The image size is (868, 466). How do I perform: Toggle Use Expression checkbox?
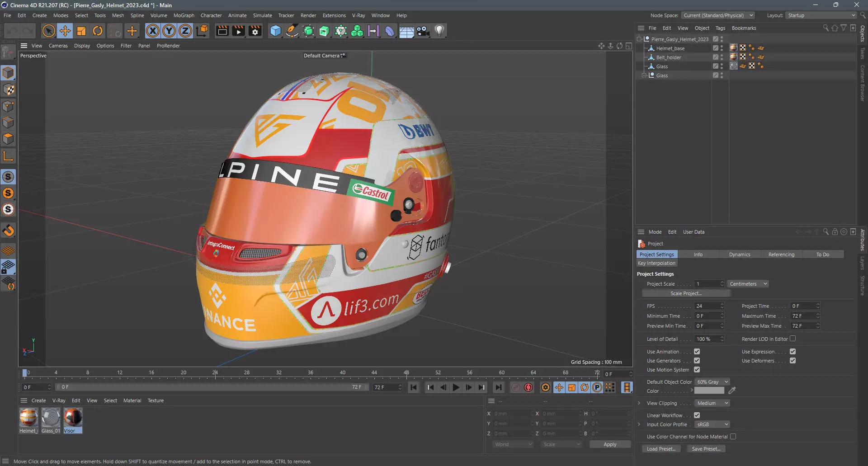pos(793,352)
